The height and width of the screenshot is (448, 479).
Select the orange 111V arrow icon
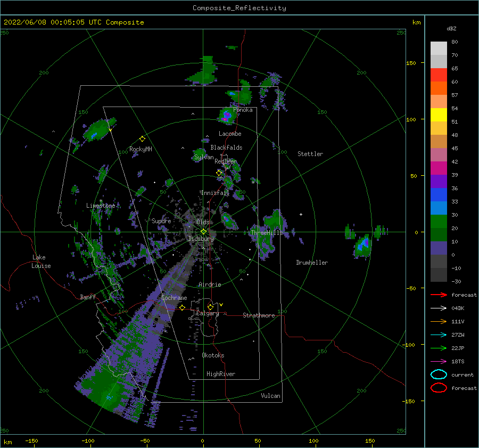click(x=439, y=321)
